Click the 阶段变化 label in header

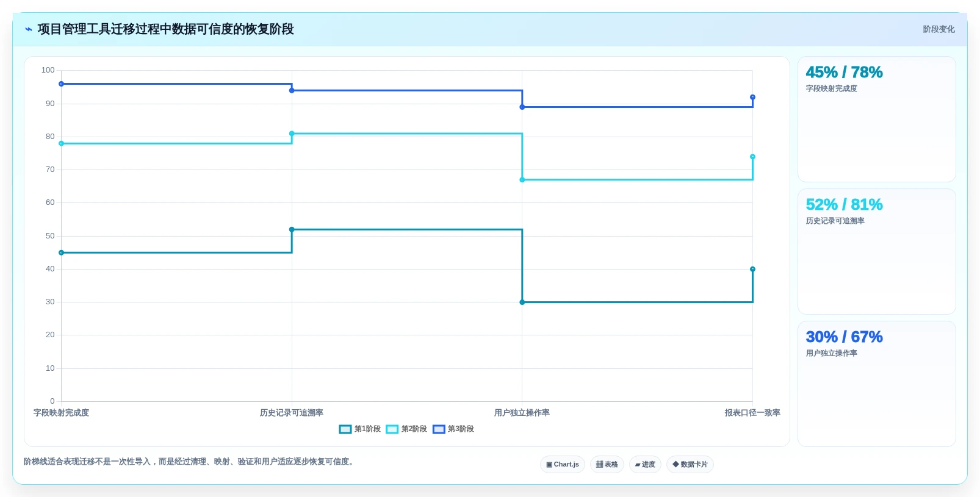pos(939,29)
